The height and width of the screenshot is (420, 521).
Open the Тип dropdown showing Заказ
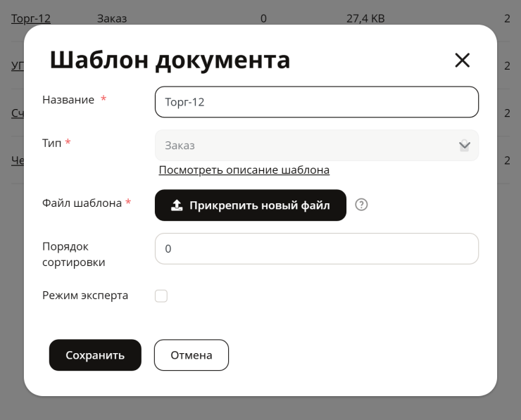pos(317,146)
